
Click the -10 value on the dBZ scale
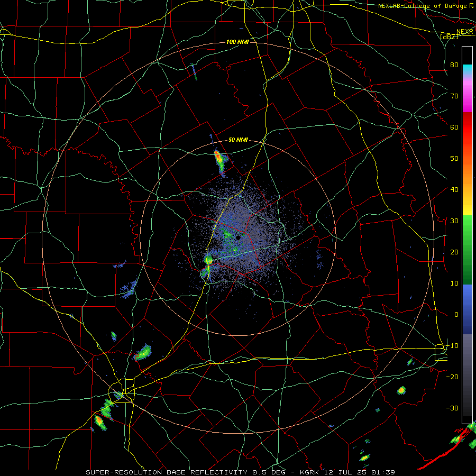[x=452, y=346]
